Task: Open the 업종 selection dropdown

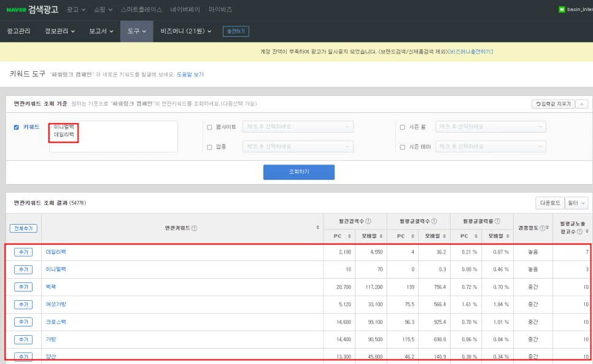Action: tap(298, 146)
